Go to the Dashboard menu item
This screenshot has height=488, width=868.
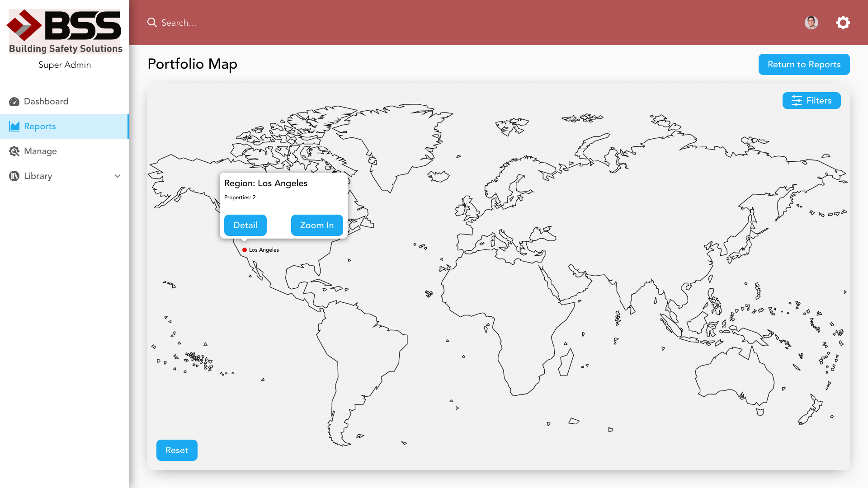[46, 102]
